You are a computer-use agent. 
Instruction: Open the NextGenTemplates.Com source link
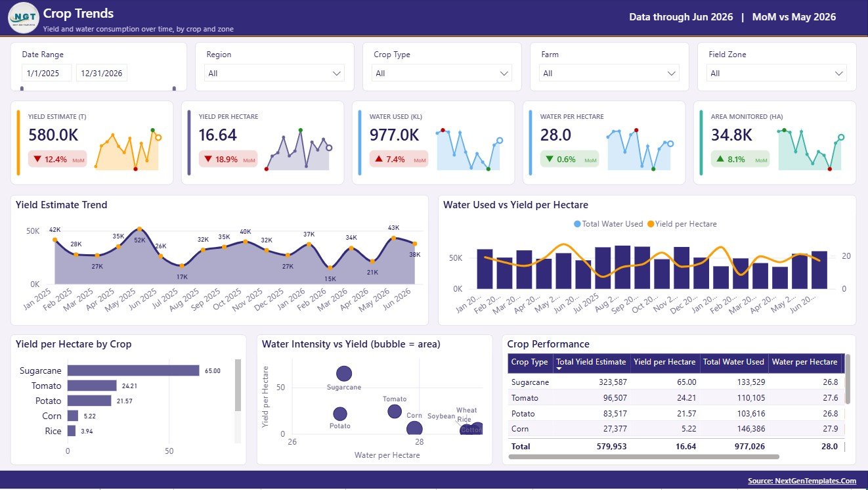(802, 481)
